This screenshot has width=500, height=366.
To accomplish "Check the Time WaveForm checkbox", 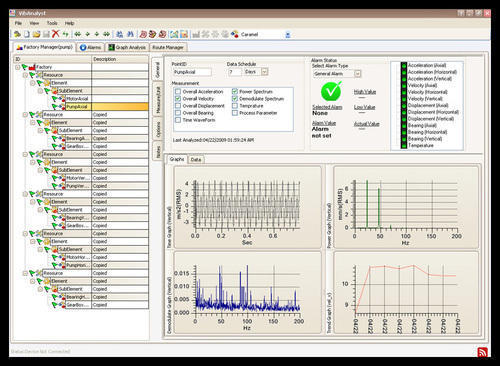I will [x=178, y=120].
